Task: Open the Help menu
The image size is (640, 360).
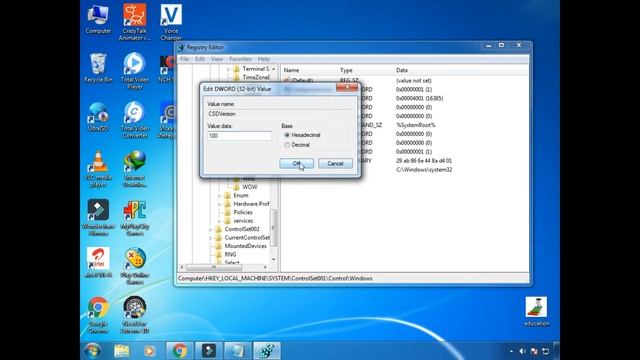Action: [x=264, y=59]
